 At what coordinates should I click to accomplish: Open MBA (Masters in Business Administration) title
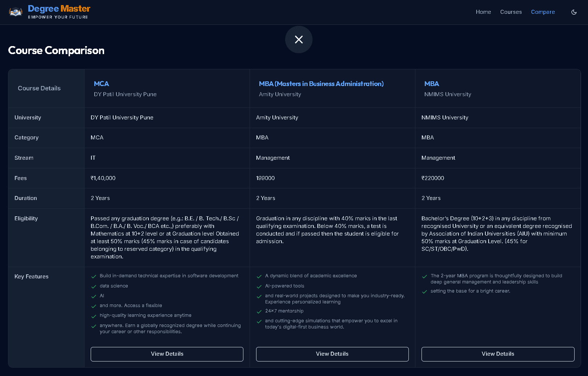click(321, 84)
